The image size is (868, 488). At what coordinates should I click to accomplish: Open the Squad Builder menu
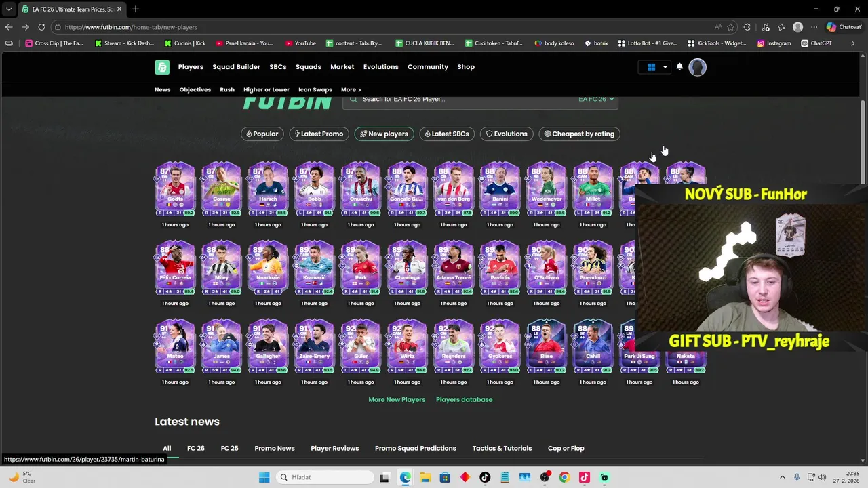(x=236, y=67)
